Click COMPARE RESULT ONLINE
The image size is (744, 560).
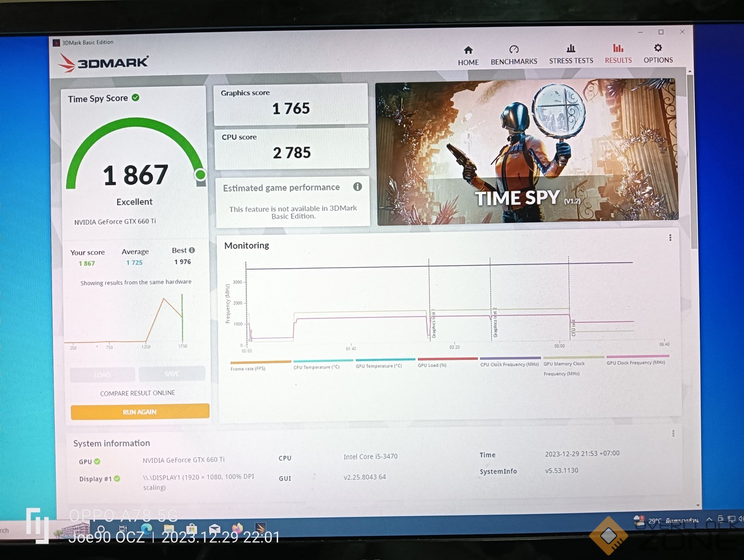pyautogui.click(x=138, y=393)
